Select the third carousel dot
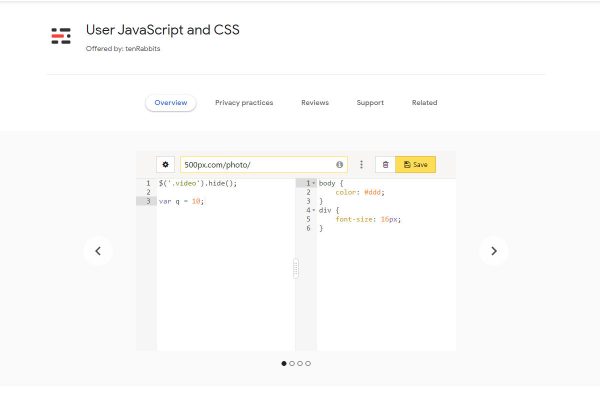 click(300, 363)
